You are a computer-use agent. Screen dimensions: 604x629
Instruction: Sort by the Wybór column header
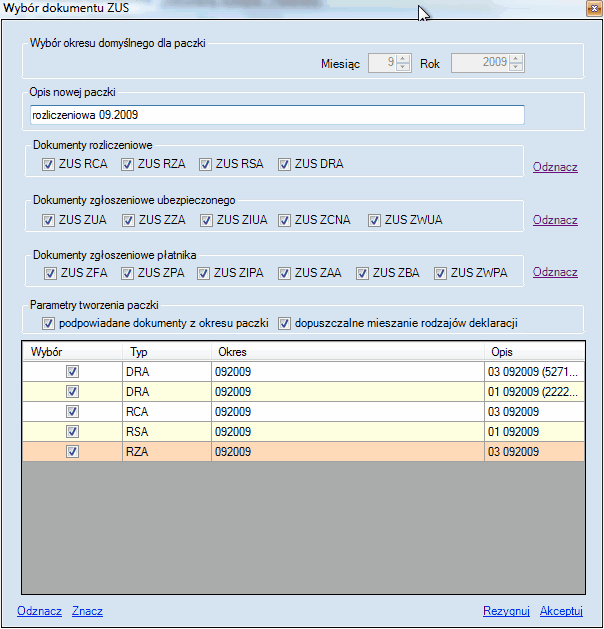point(72,352)
